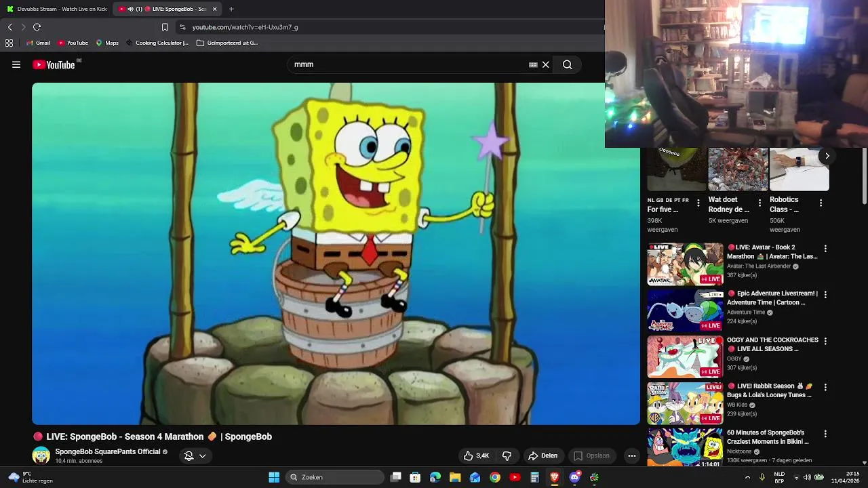This screenshot has height=488, width=868.
Task: Open Google Chrome from taskbar
Action: (x=495, y=477)
